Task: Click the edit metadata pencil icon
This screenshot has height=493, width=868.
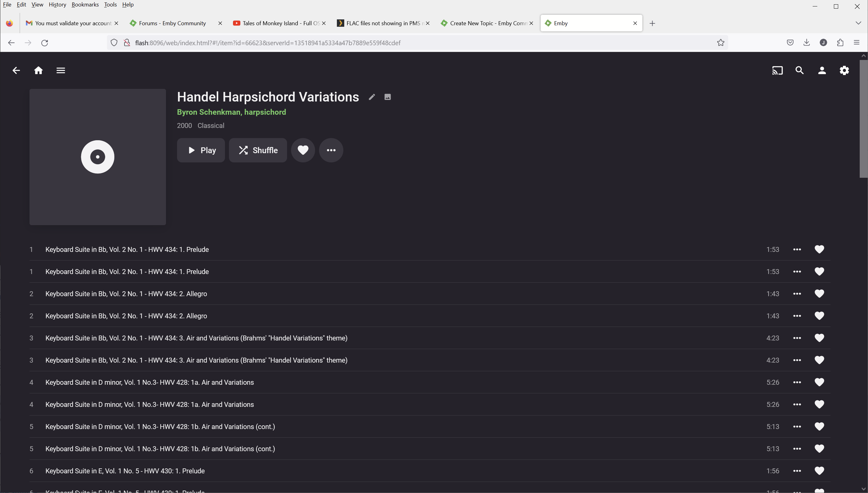Action: tap(372, 97)
